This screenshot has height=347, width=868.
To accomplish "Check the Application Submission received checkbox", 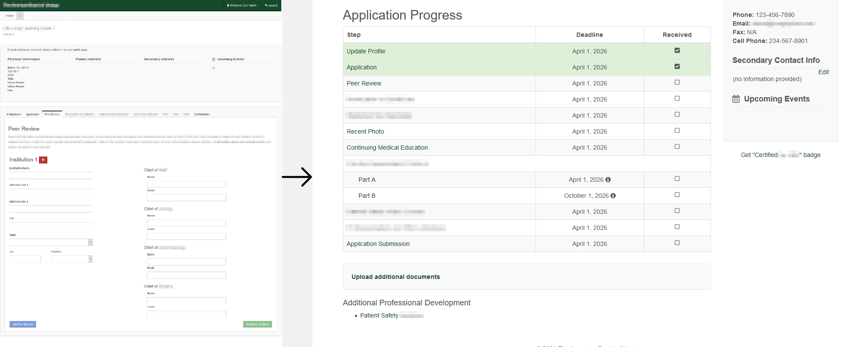I will coord(677,243).
